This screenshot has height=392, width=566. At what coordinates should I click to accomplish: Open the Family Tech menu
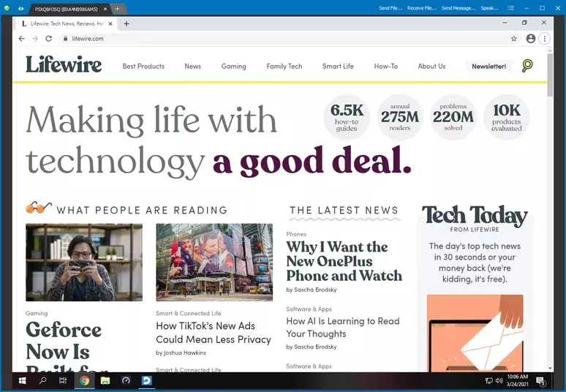point(284,67)
